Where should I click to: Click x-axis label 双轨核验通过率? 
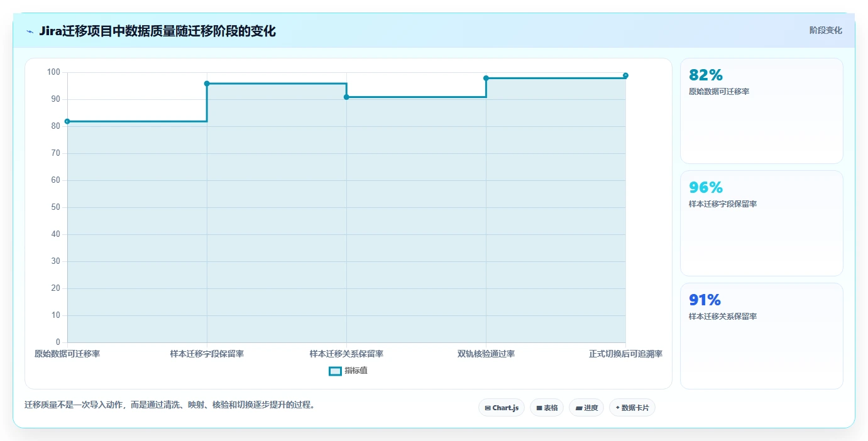486,354
